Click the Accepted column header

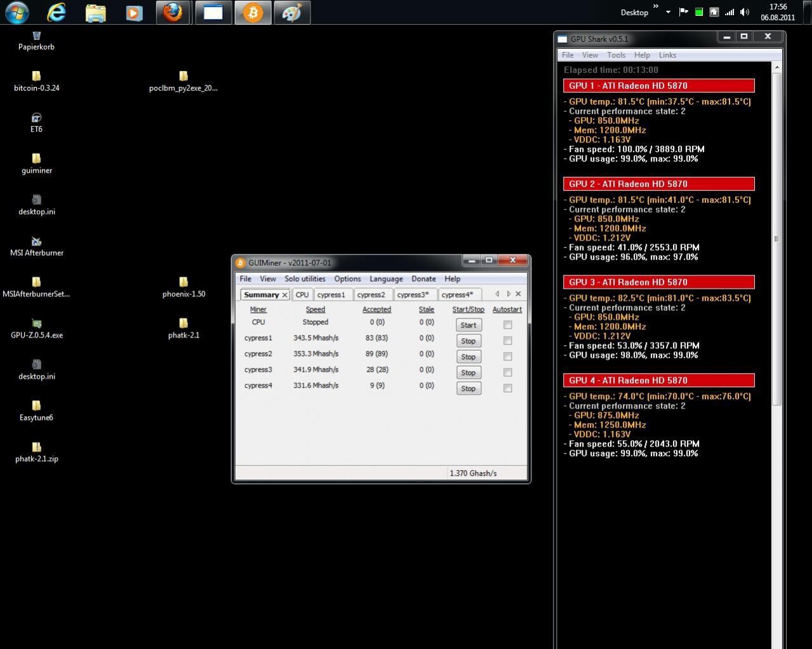pyautogui.click(x=376, y=310)
